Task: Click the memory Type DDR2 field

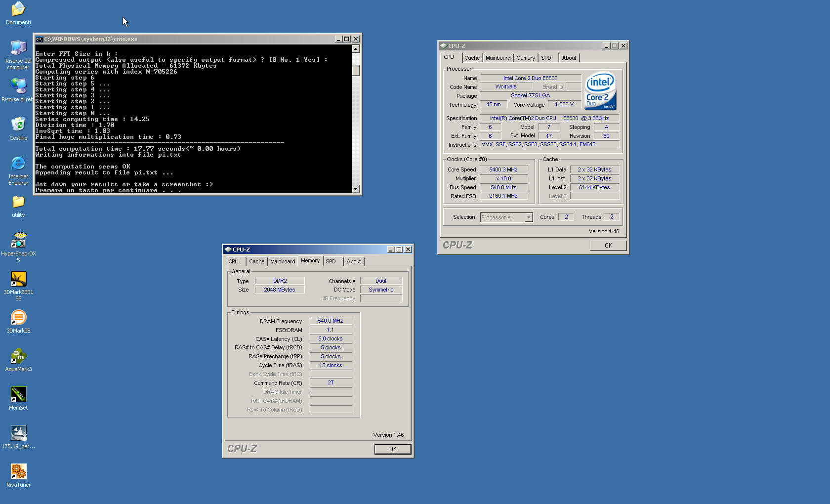Action: pyautogui.click(x=280, y=281)
